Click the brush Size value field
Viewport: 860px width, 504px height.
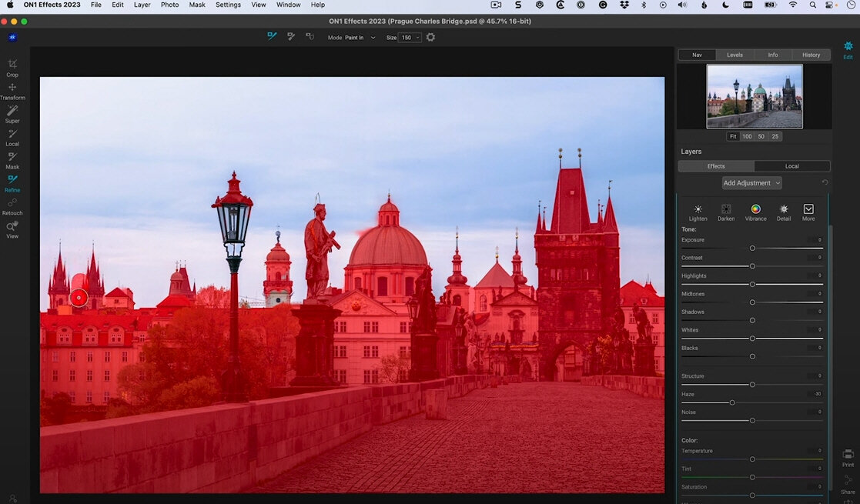(x=407, y=37)
